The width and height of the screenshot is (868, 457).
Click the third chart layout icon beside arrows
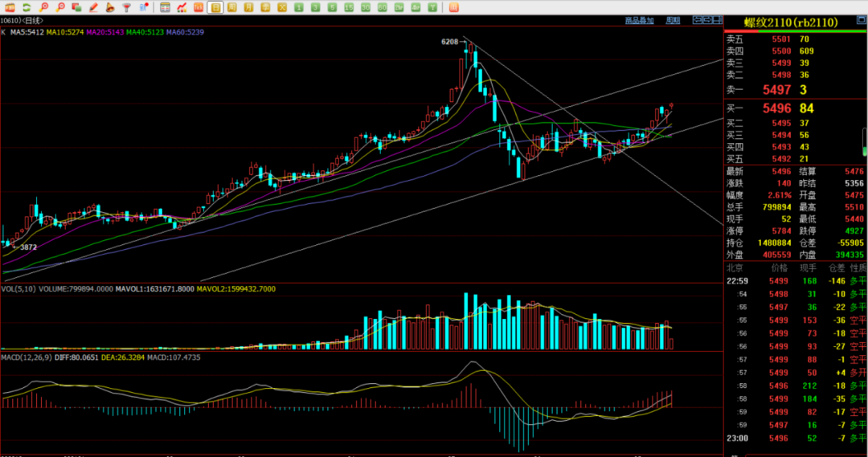click(x=717, y=20)
